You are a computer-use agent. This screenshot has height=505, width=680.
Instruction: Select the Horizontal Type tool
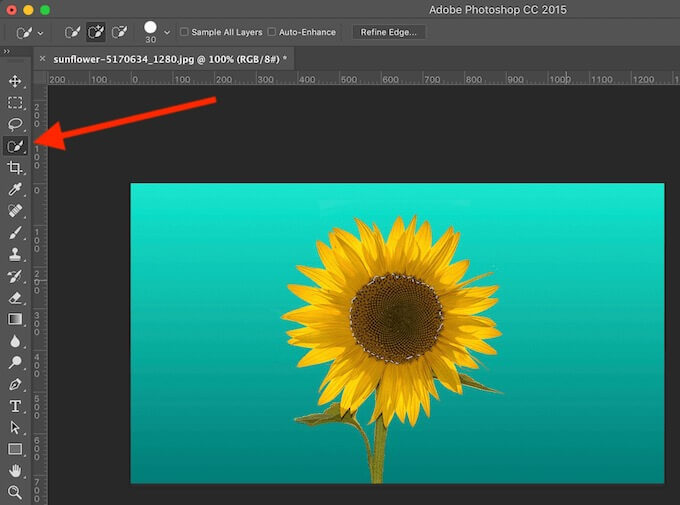(15, 406)
